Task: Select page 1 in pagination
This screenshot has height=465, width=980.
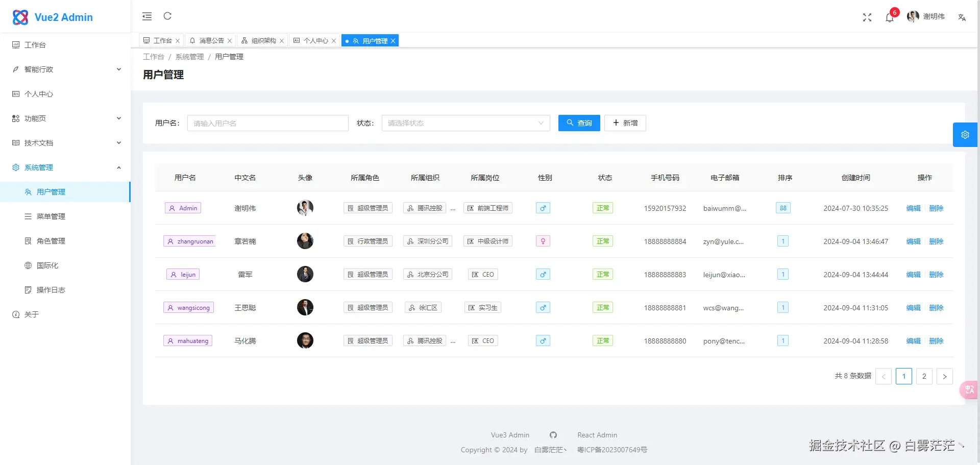Action: pos(904,376)
